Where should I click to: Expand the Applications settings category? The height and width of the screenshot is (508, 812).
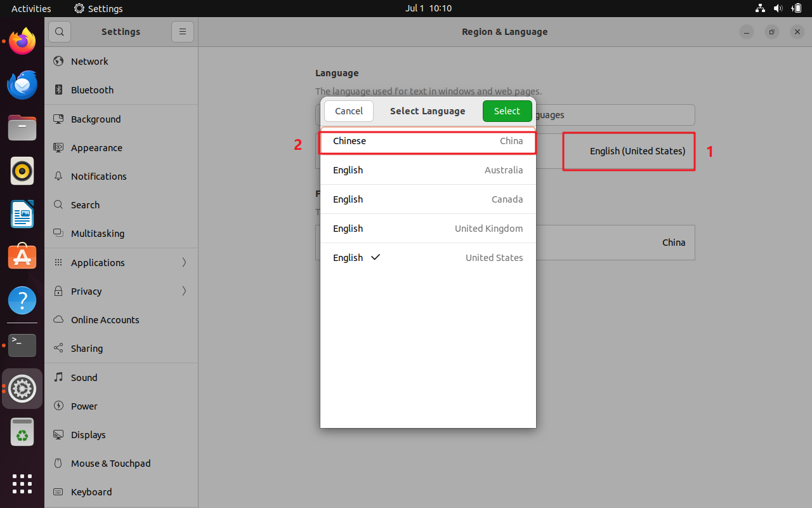tap(121, 262)
